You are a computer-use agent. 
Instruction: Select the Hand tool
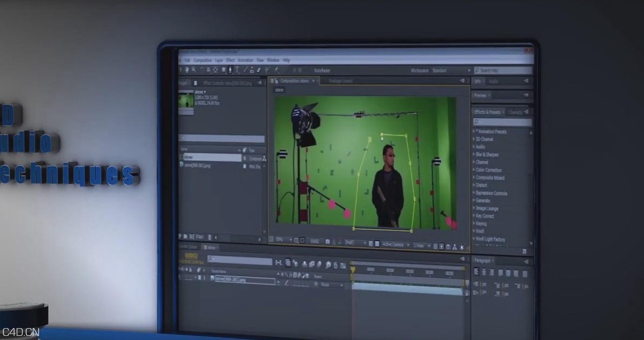(x=186, y=70)
